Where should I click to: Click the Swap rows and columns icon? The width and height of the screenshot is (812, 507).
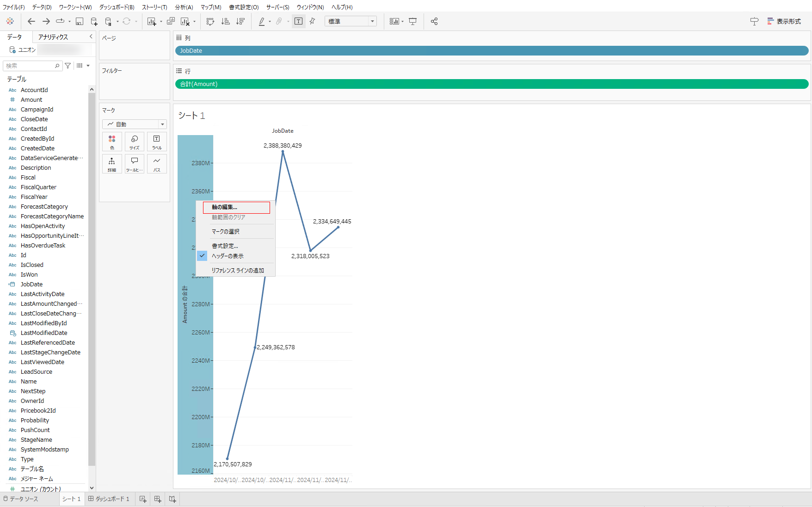click(x=210, y=21)
